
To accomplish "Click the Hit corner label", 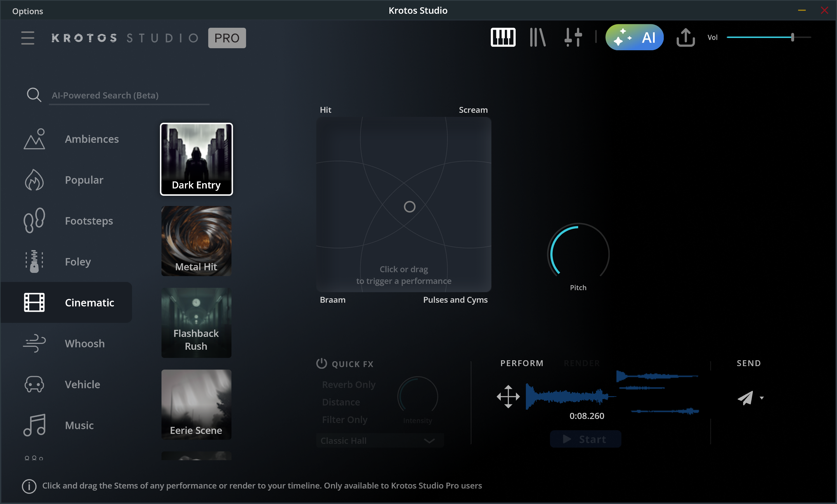I will (x=325, y=110).
